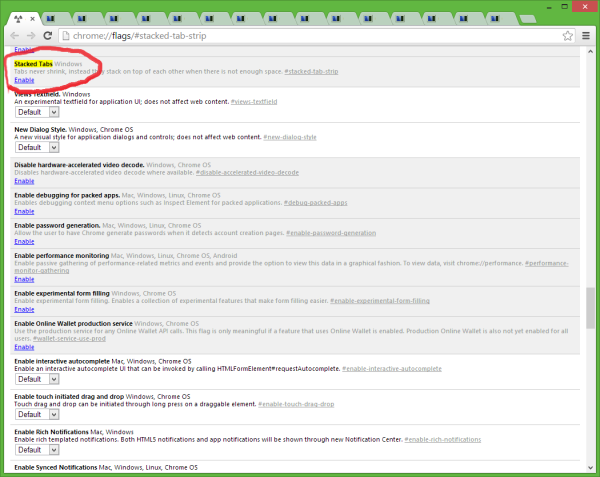Open the #new-dialog-style anchor link
The image size is (600, 477).
click(x=290, y=137)
